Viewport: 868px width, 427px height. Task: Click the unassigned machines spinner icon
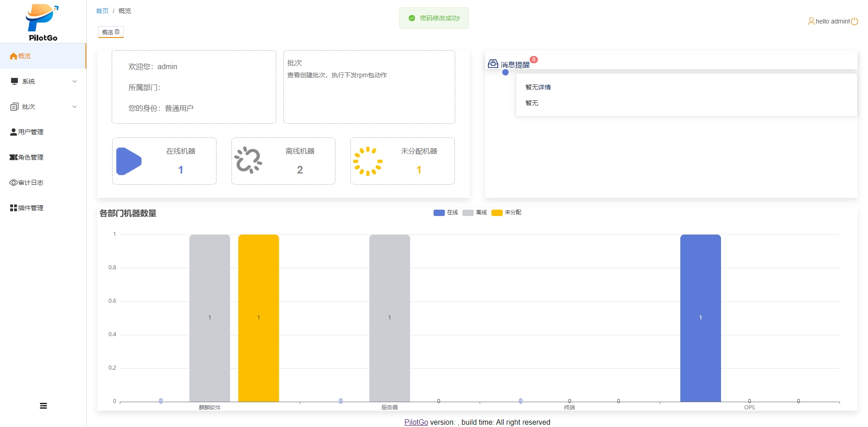(368, 161)
